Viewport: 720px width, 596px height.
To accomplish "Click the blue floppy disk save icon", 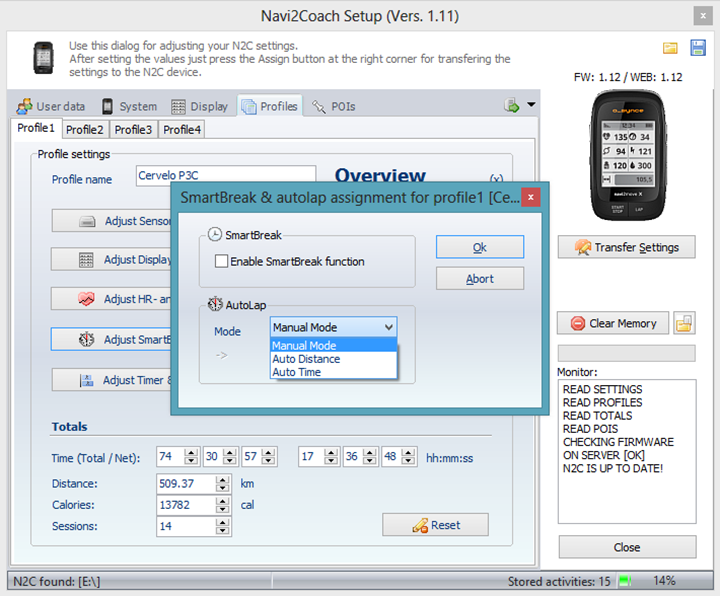I will pyautogui.click(x=698, y=48).
